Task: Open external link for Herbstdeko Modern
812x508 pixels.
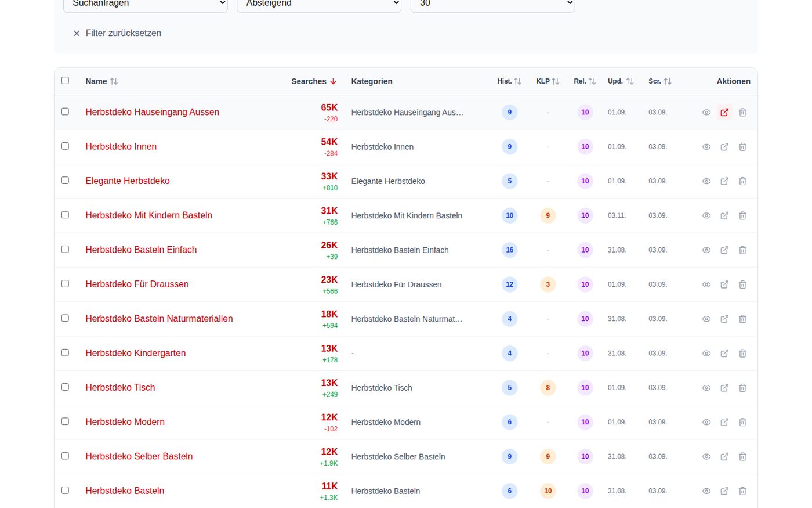Action: click(724, 422)
